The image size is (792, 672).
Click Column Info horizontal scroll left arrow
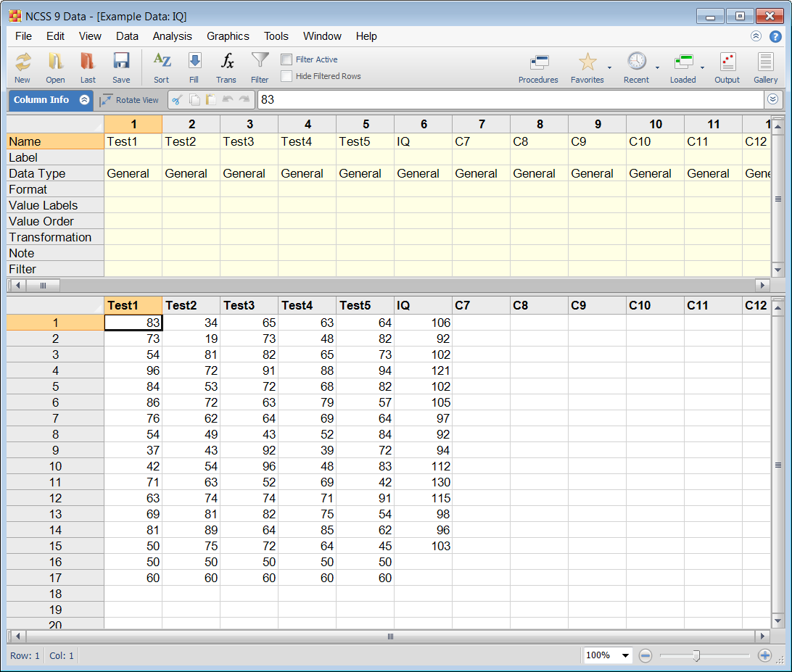17,286
